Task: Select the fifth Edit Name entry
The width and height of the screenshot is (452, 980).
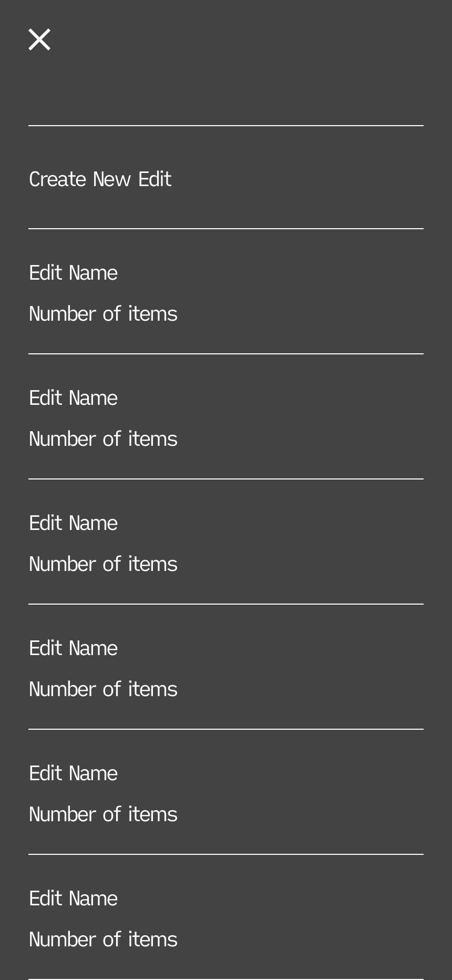Action: tap(74, 773)
